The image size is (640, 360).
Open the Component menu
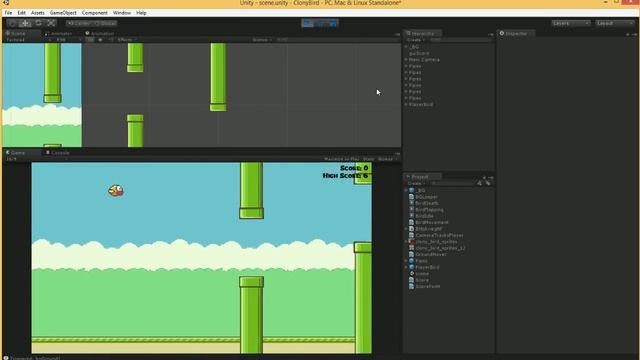pyautogui.click(x=95, y=13)
